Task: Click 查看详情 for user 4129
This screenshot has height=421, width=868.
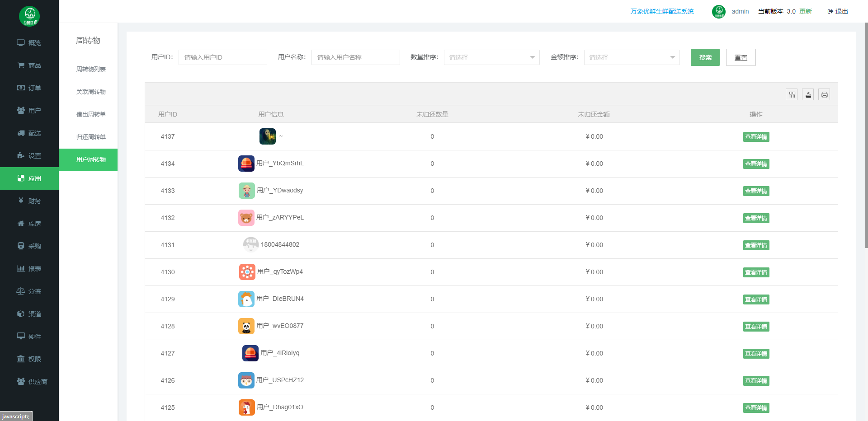Action: (756, 299)
